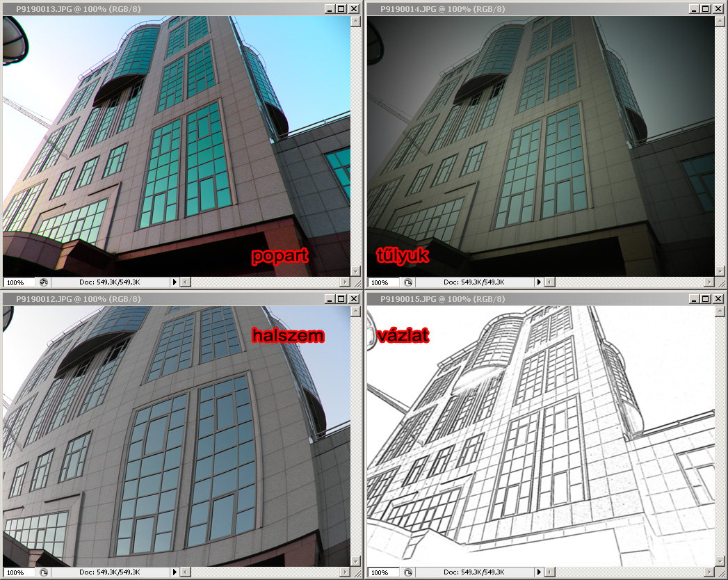Image resolution: width=728 pixels, height=580 pixels.
Task: Click the status icon in P9190012.JPG window
Action: pos(44,572)
